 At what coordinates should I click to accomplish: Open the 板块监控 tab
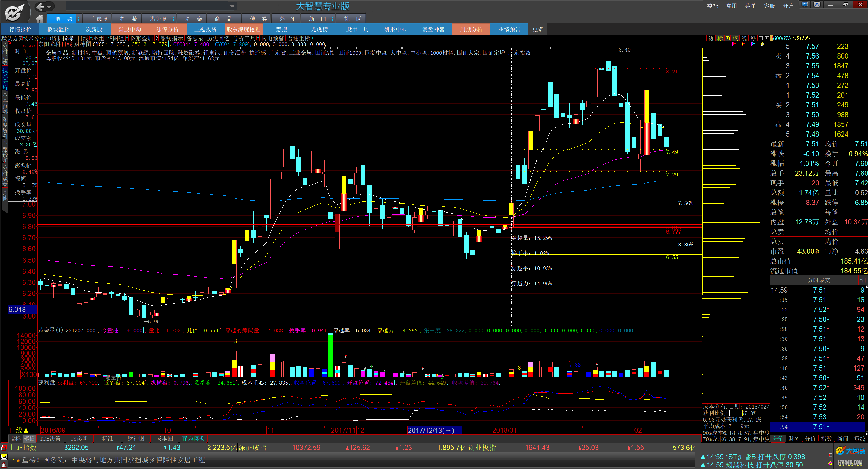tap(58, 30)
